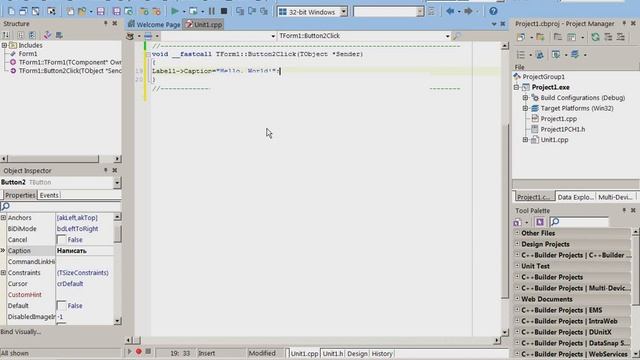Switch to the Welcome Page tab
This screenshot has height=360, width=640.
pos(154,24)
